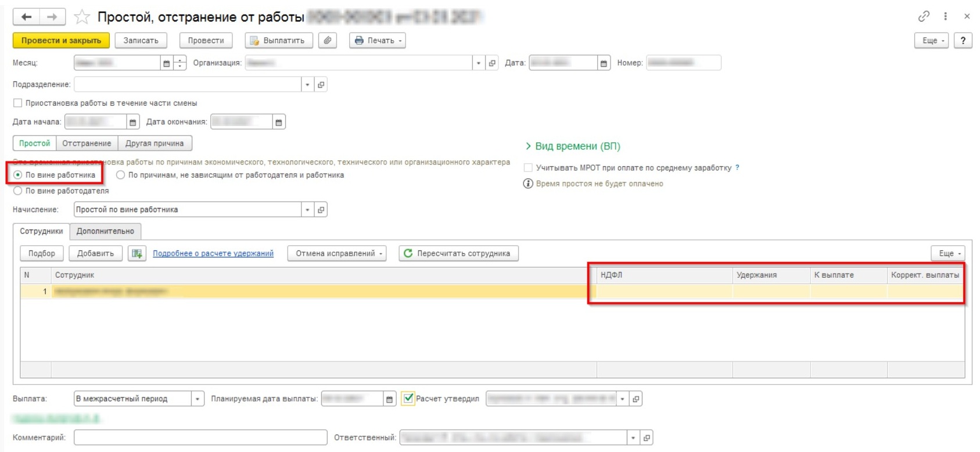Open calendar picker for Дата field
The height and width of the screenshot is (452, 980).
tap(604, 63)
